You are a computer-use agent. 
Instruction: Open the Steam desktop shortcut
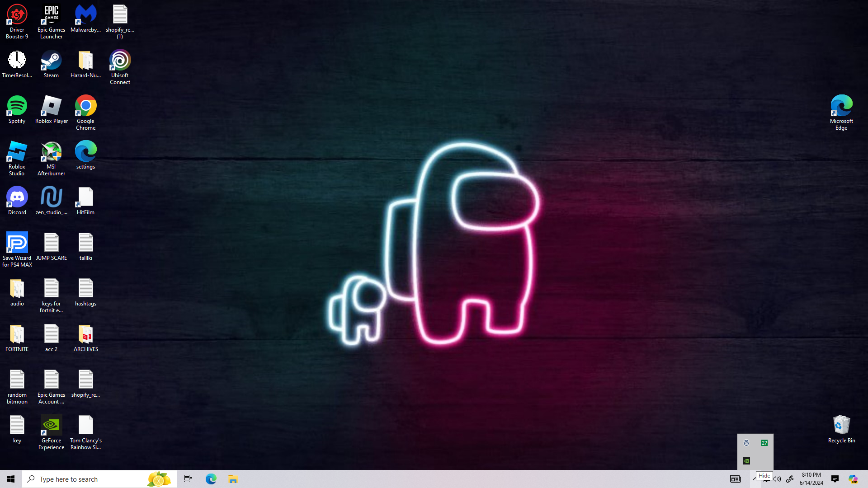(x=51, y=61)
